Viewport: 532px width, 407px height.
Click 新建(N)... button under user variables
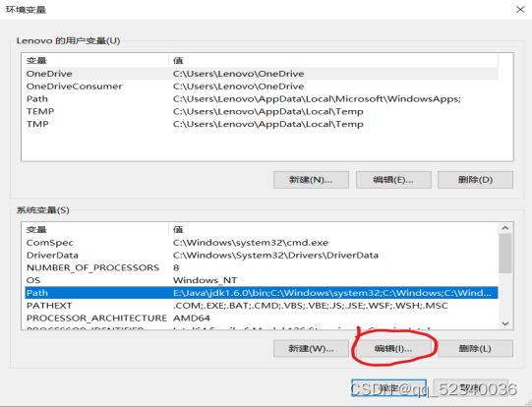(x=311, y=180)
